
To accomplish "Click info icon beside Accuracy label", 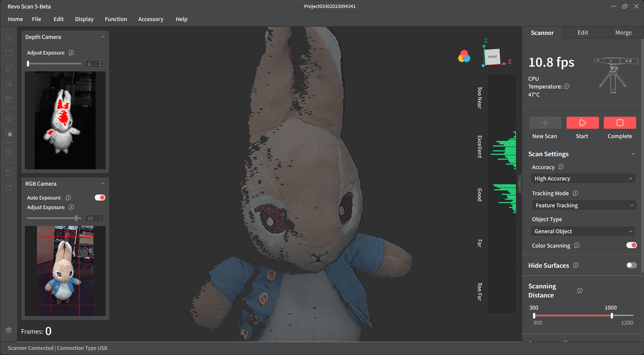I will 561,167.
